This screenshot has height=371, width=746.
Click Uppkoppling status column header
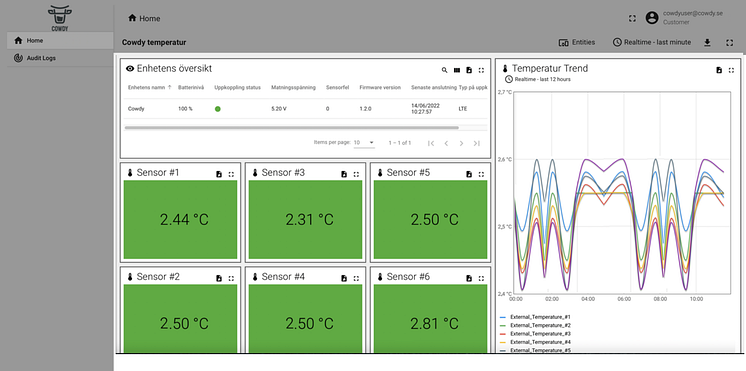click(x=237, y=88)
